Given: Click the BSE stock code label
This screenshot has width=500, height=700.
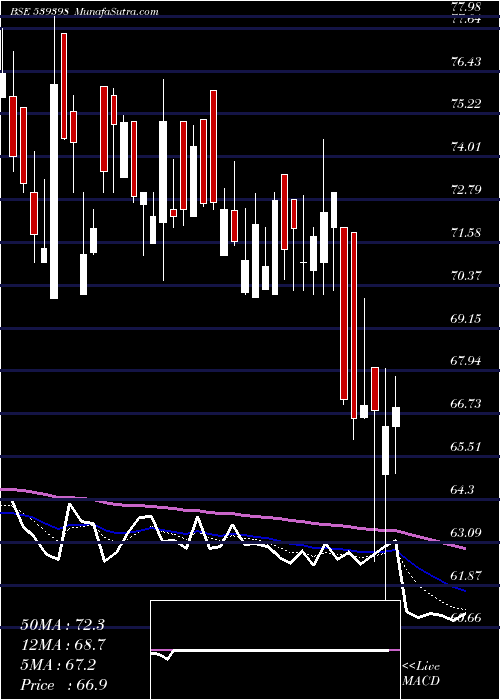Looking at the screenshot, I should click(41, 11).
